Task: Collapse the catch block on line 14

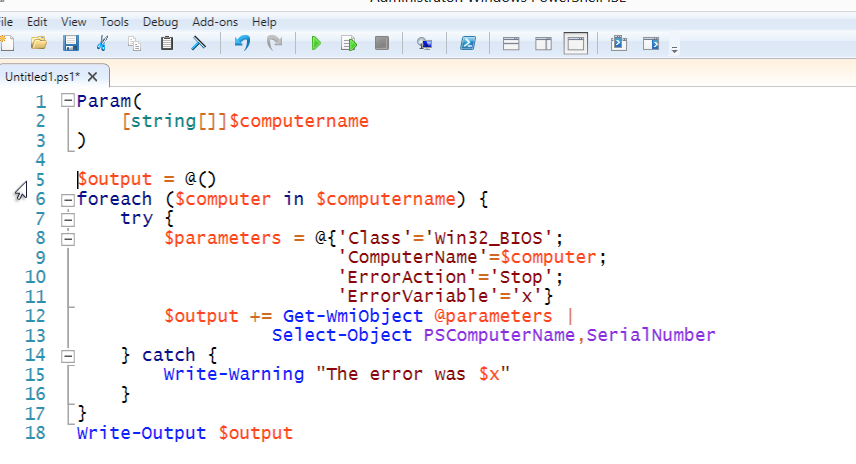Action: click(x=67, y=355)
